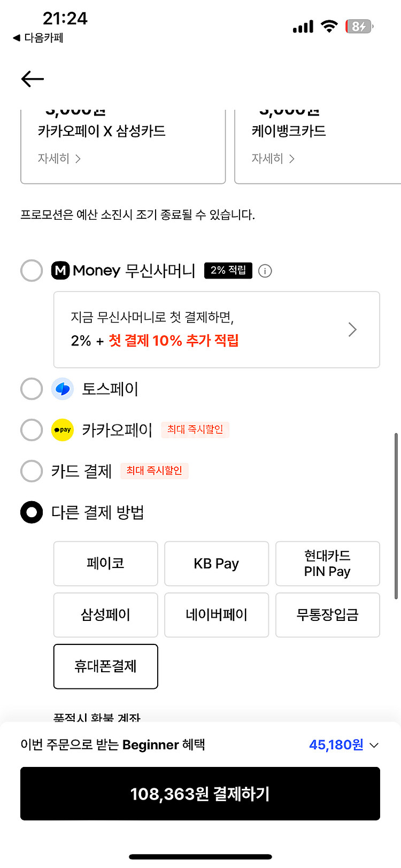Choose 휴대폰결제 button

[106, 666]
